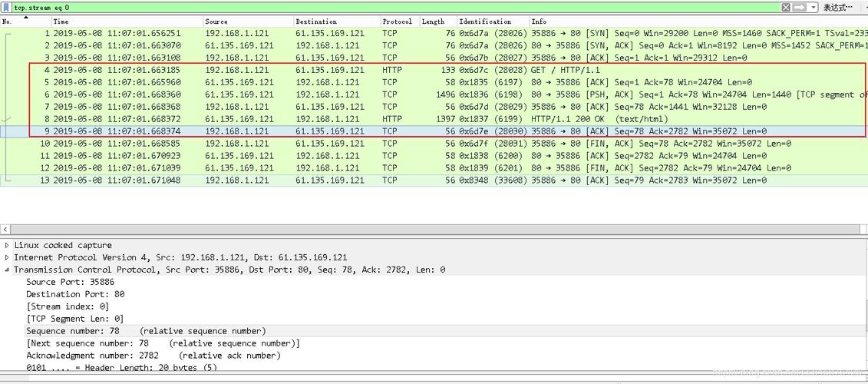Click the tcp.stream eq 0 filter field
The height and width of the screenshot is (384, 868).
pos(395,8)
